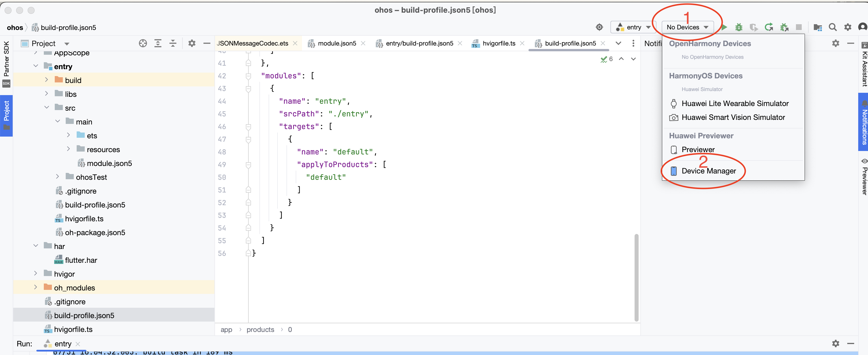The width and height of the screenshot is (868, 355).
Task: Collapse the har folder in tree
Action: click(36, 246)
